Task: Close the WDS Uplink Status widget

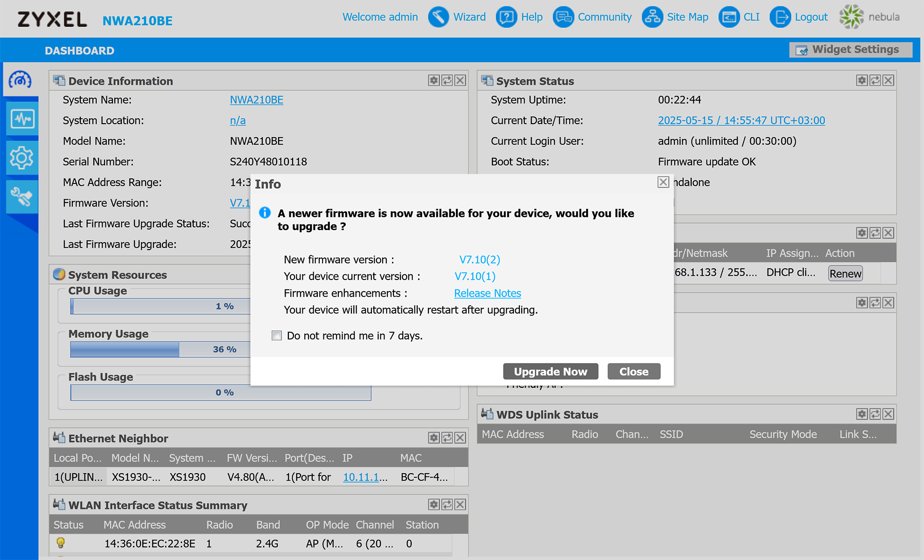Action: [x=888, y=414]
